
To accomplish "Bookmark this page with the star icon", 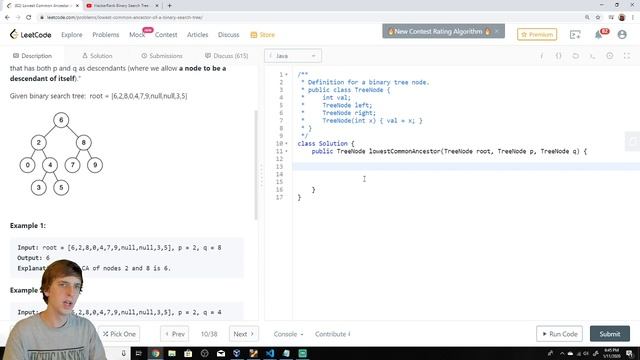I will tap(598, 17).
